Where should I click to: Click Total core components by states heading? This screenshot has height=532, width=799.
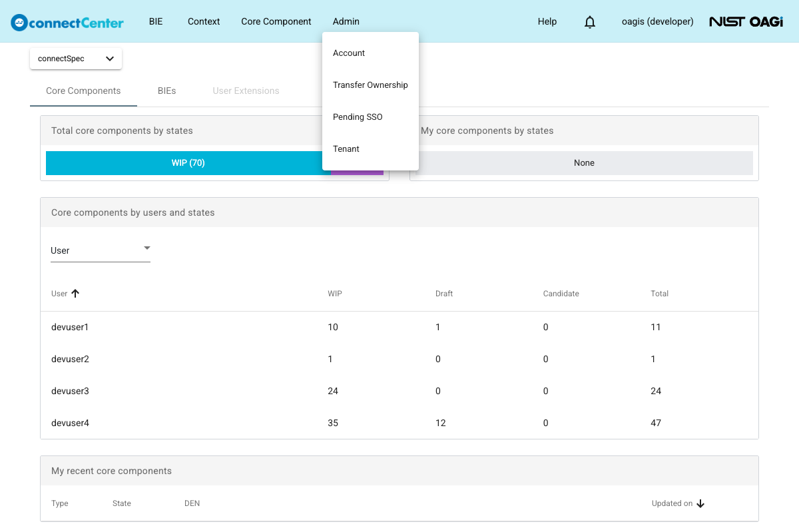[122, 131]
